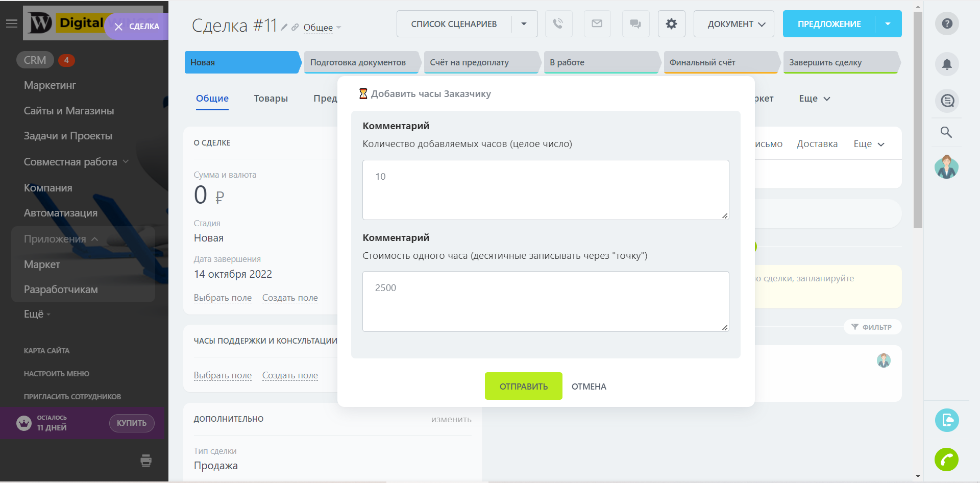Open the Документ dropdown
The width and height of the screenshot is (980, 483).
click(733, 24)
